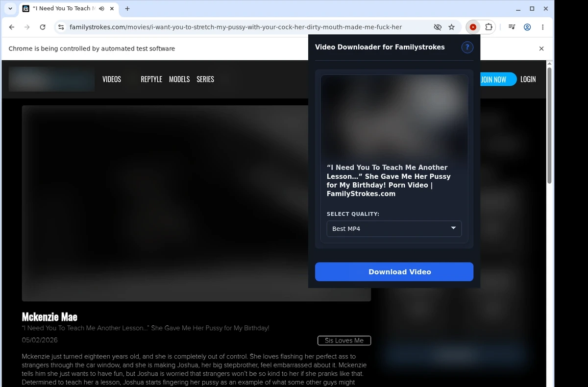Toggle the red video downloader extension icon

point(473,27)
